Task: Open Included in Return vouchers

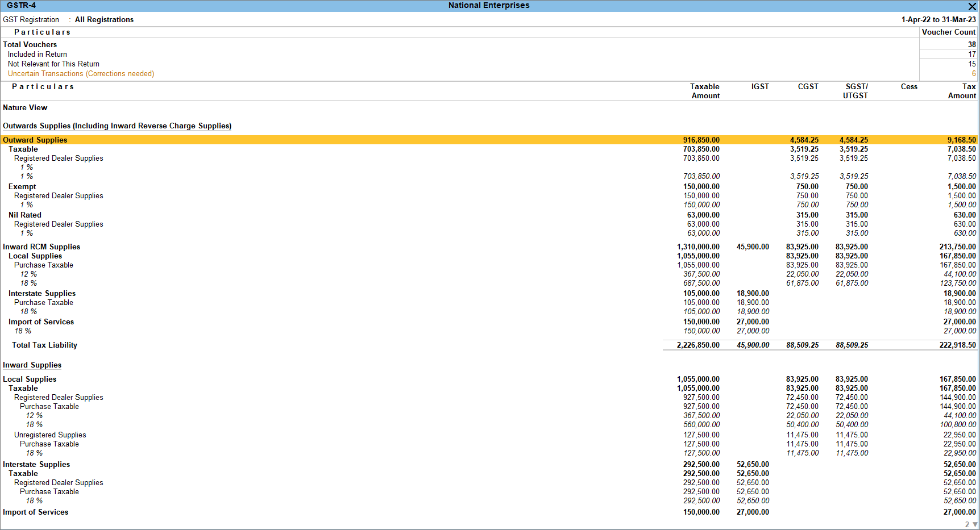Action: tap(38, 55)
